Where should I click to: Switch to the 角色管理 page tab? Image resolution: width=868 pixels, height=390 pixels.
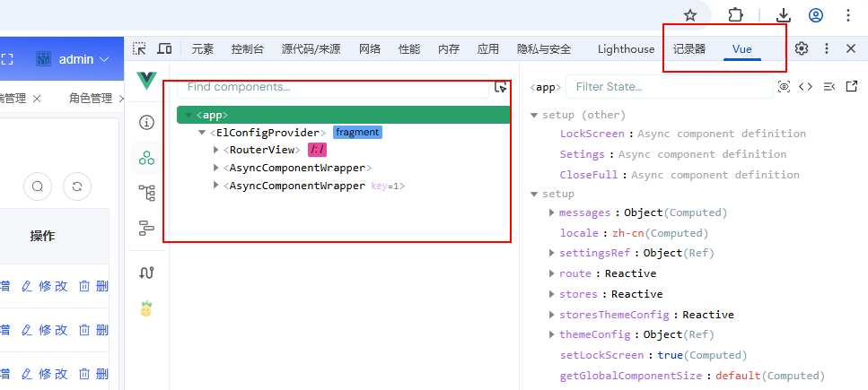[x=91, y=99]
